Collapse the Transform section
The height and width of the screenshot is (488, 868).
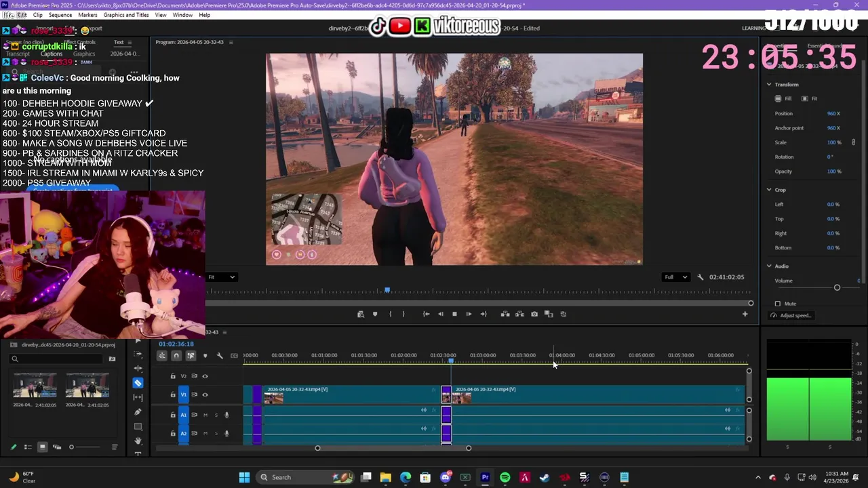(x=769, y=84)
